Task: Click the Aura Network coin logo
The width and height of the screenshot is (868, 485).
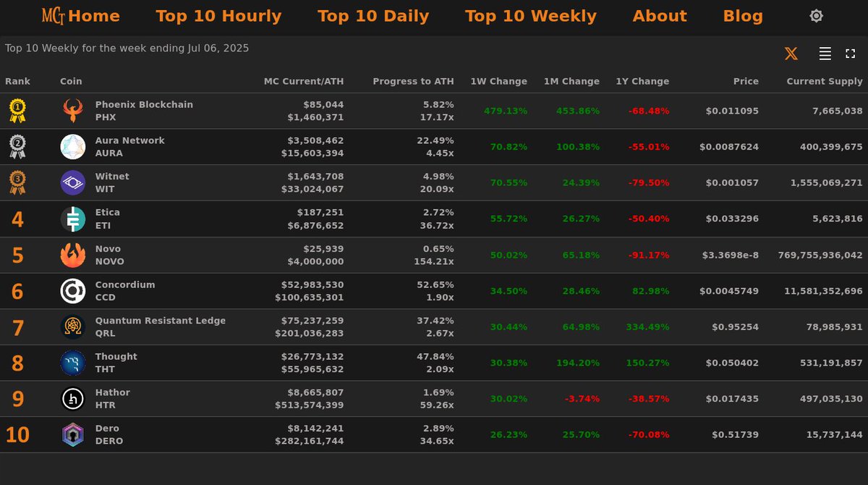Action: tap(73, 147)
